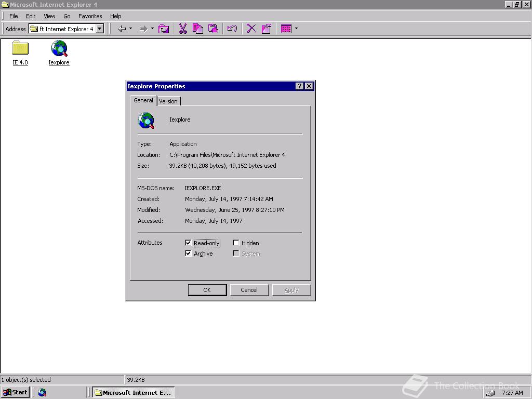Enable the Hidden attribute checkbox

(x=236, y=243)
